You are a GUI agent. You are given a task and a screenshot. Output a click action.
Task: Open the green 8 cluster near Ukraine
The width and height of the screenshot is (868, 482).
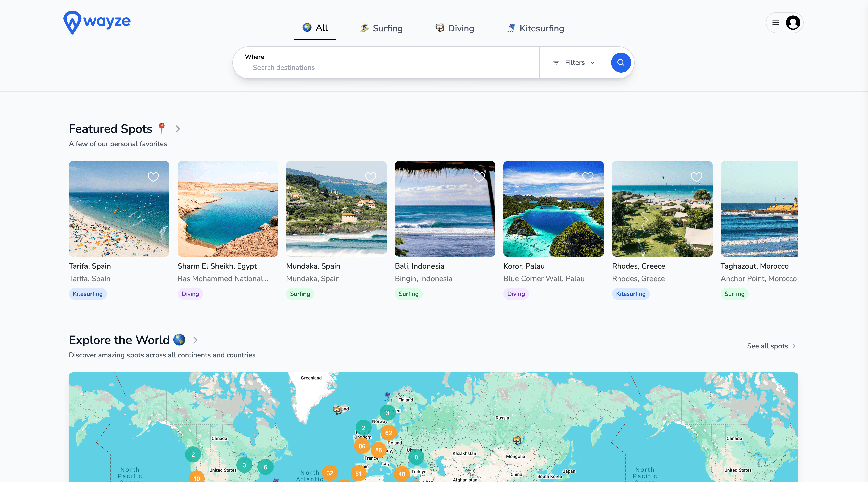[x=416, y=457]
